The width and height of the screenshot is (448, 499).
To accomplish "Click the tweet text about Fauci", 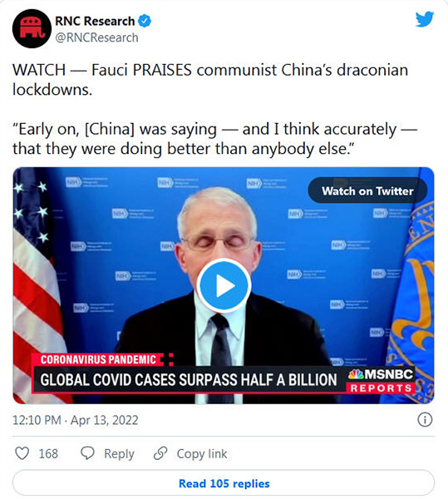I will coord(210,80).
